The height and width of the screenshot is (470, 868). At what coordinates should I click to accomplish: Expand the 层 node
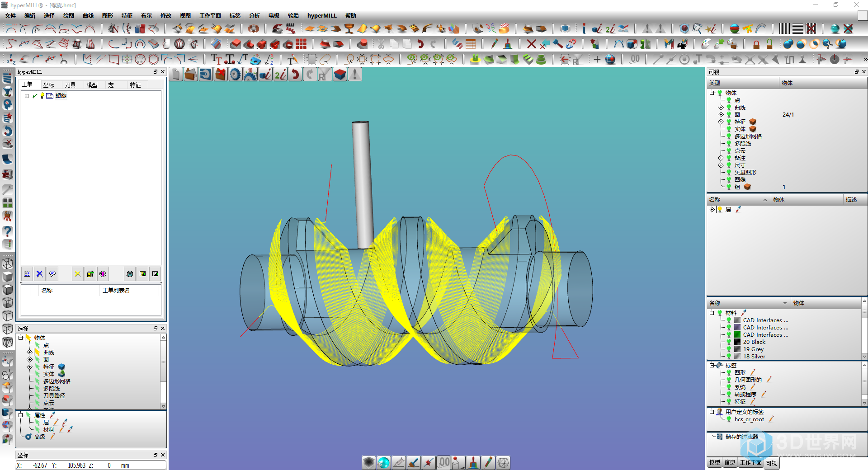tap(712, 210)
